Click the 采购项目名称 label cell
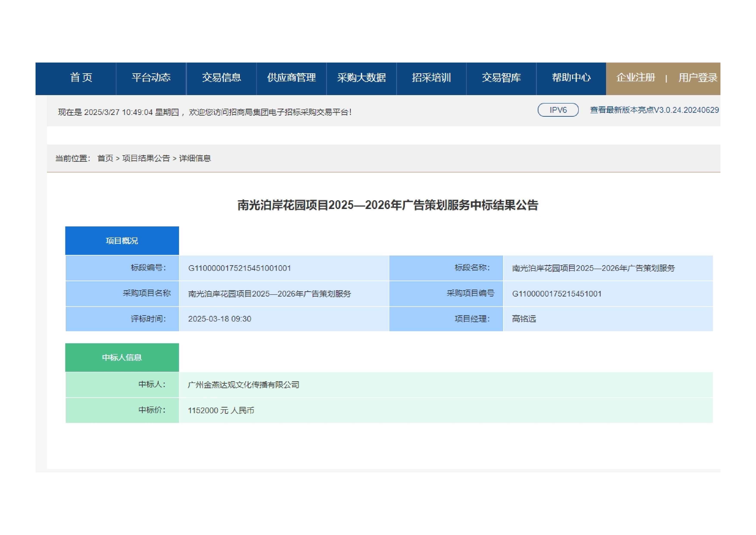 (x=122, y=293)
